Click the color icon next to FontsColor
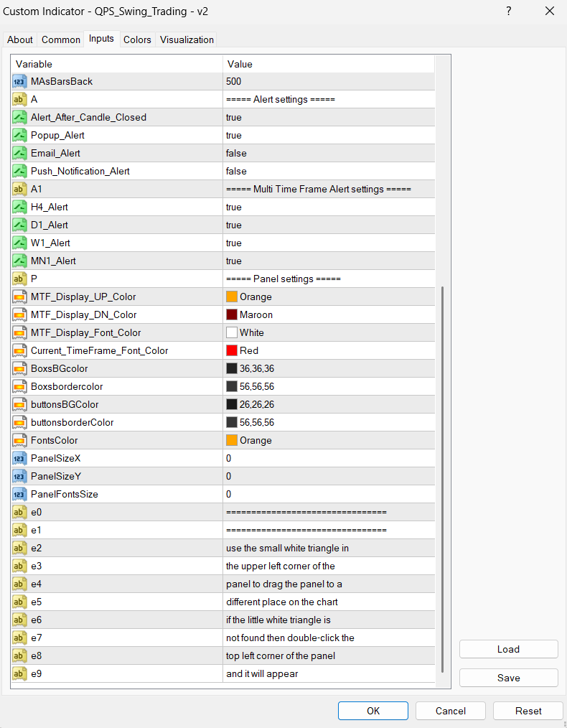567x728 pixels. click(x=19, y=440)
